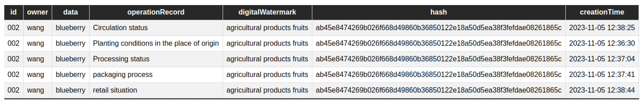Select the digitalWatermark column header
The height and width of the screenshot is (104, 644).
(267, 12)
